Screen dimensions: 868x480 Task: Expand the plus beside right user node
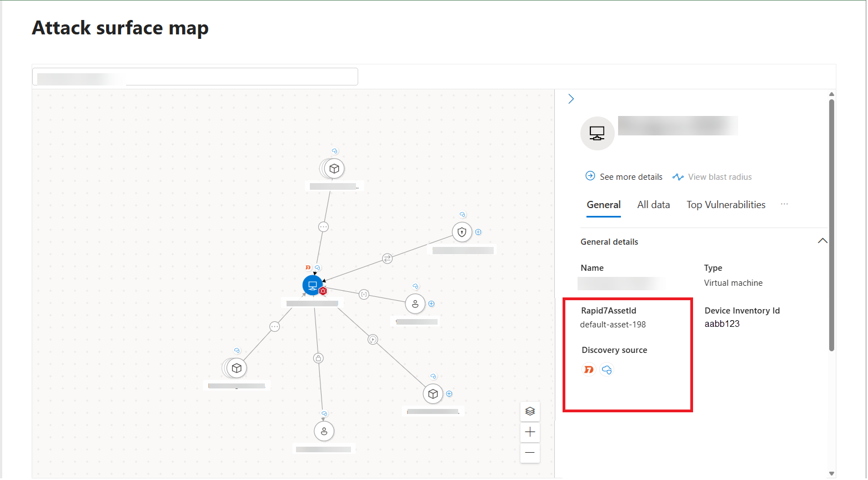point(432,304)
